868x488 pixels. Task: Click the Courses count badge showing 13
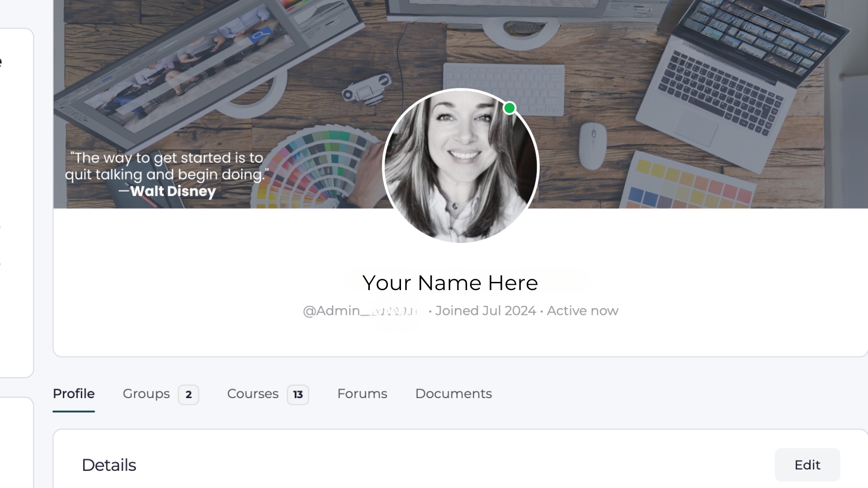pyautogui.click(x=298, y=394)
